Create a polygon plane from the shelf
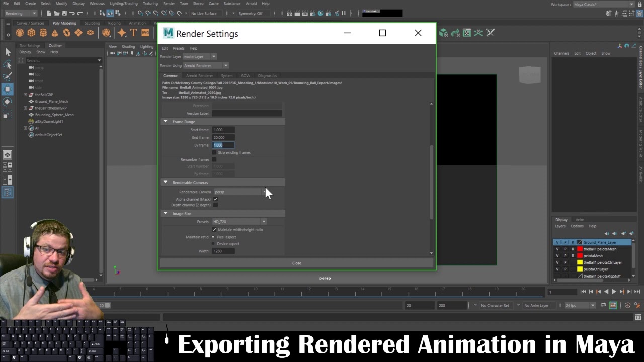The height and width of the screenshot is (362, 644). pyautogui.click(x=78, y=33)
